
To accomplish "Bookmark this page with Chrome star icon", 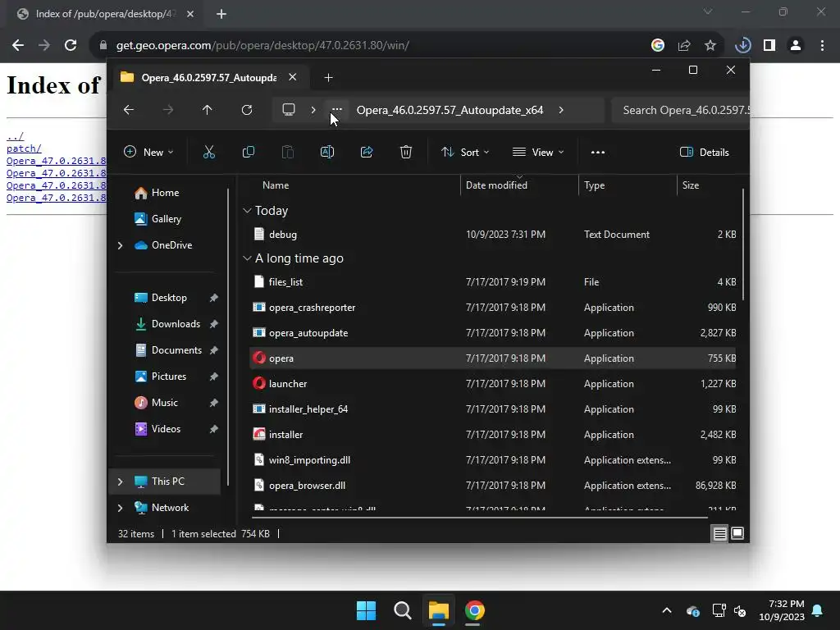I will [710, 45].
